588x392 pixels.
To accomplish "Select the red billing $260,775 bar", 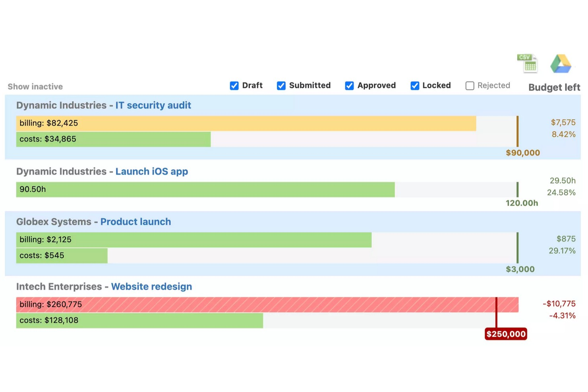I will click(x=267, y=305).
